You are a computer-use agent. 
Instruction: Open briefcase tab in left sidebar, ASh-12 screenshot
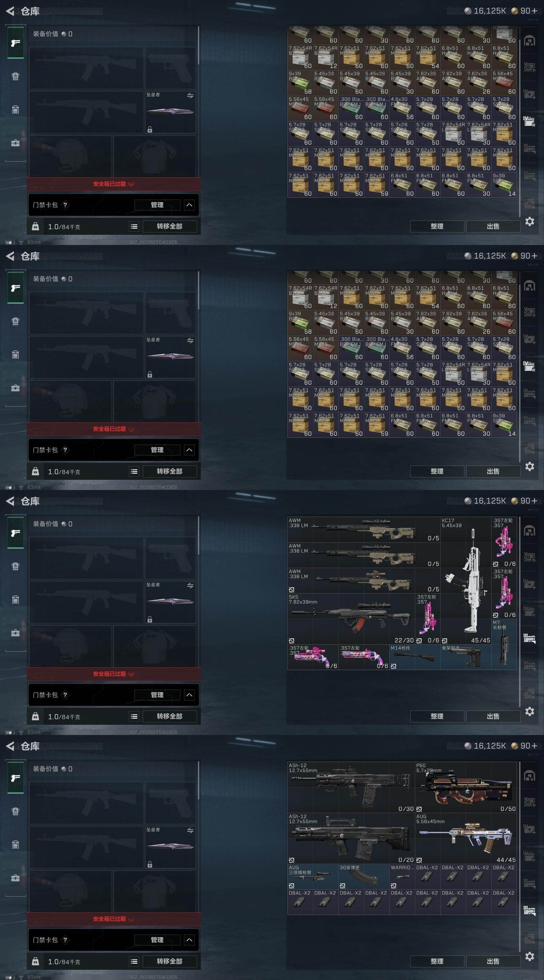16,878
